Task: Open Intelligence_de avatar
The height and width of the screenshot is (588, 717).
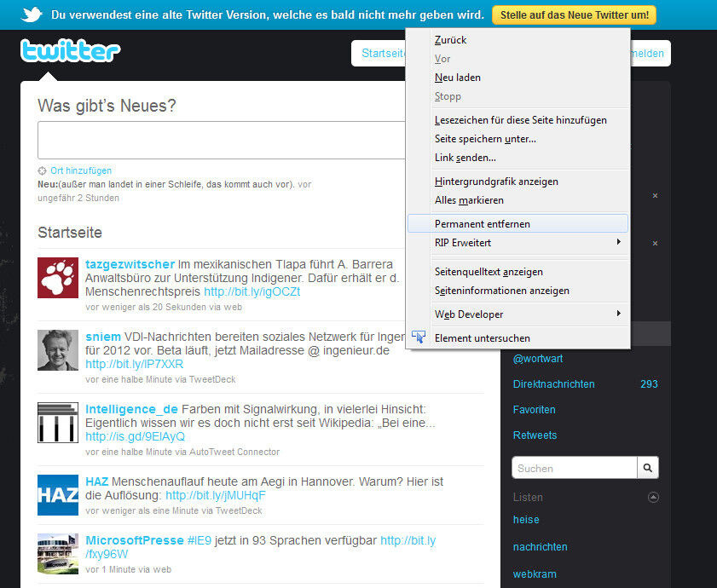Action: (x=58, y=423)
